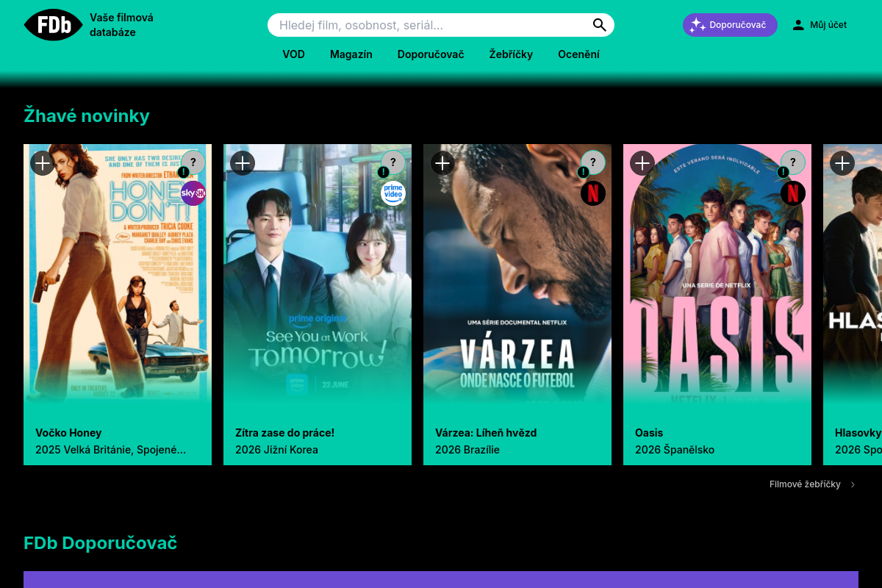Follow the Filmové žebříčky link
The width and height of the screenshot is (882, 588).
tap(805, 484)
